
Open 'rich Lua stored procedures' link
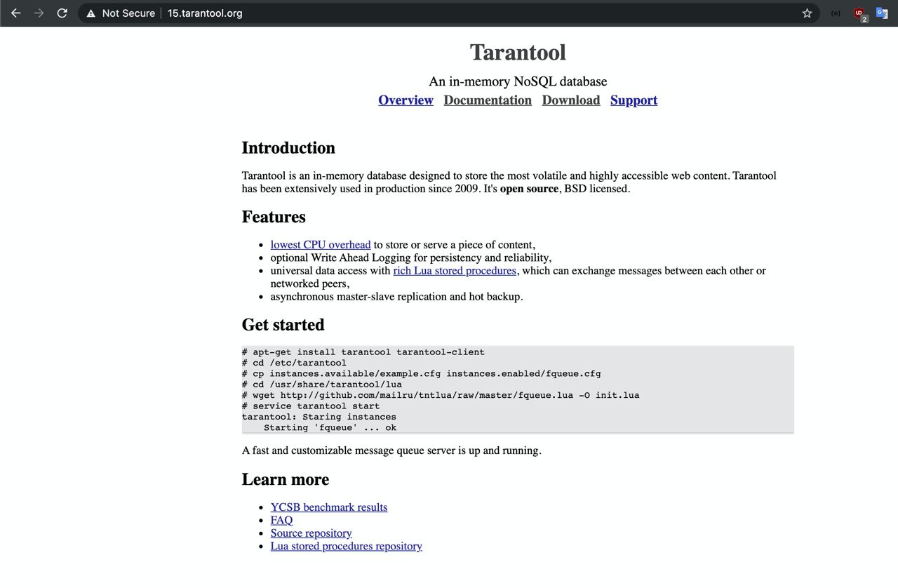pos(455,271)
